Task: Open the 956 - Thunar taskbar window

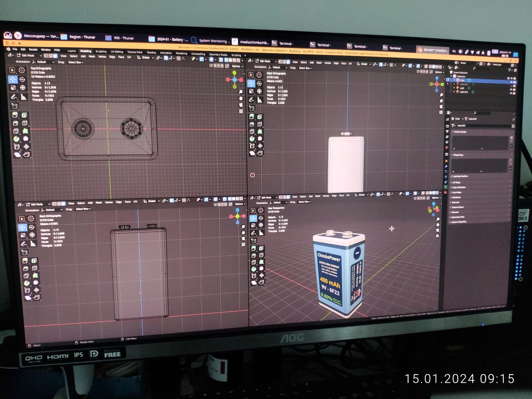Action: 120,38
